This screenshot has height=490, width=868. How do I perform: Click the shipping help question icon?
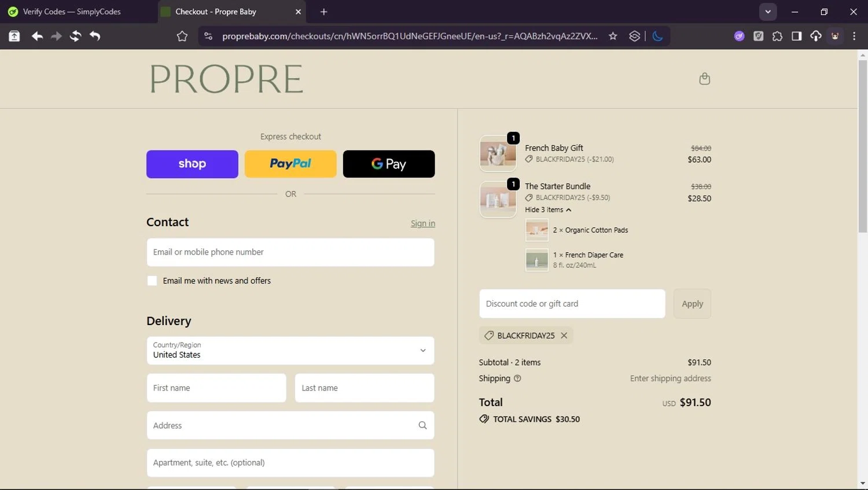[x=517, y=378]
